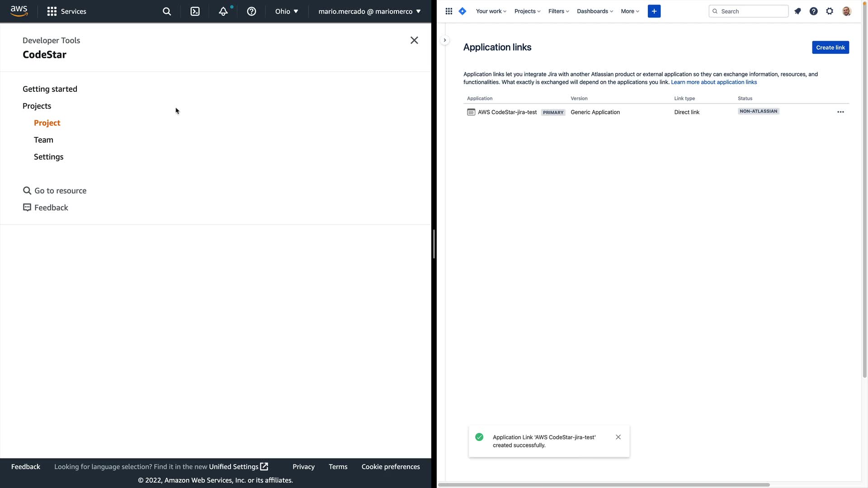Click the AWS help question mark icon
The image size is (868, 488).
251,11
